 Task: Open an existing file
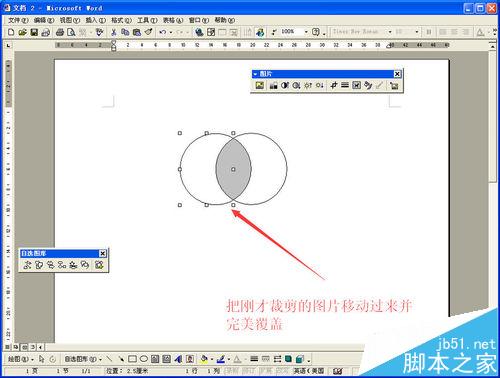point(22,32)
